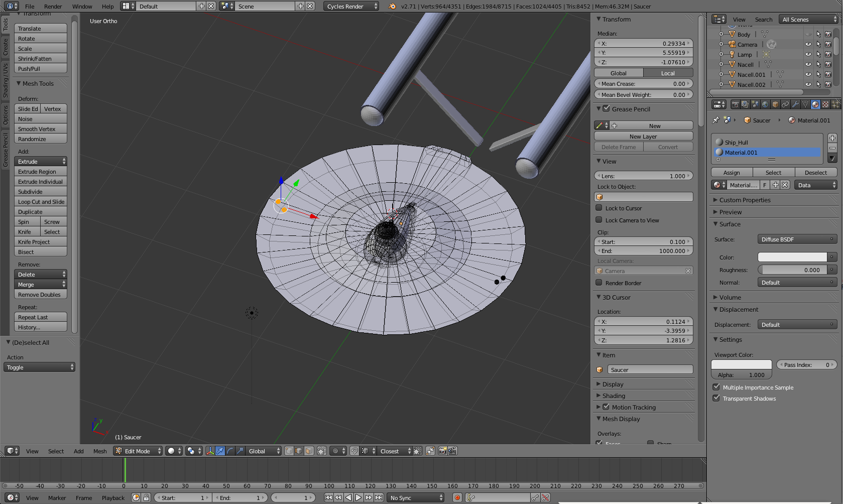Open the Global orientation dropdown
The image size is (843, 504).
pyautogui.click(x=264, y=451)
